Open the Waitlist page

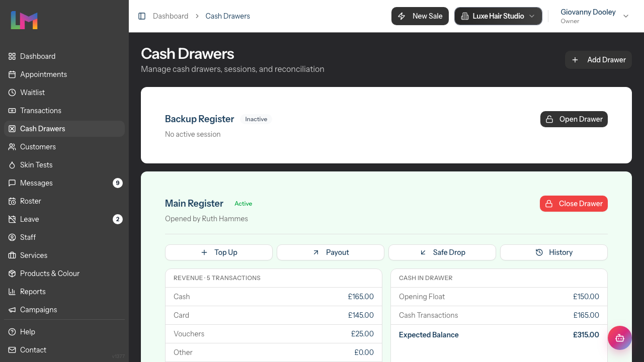[64, 93]
